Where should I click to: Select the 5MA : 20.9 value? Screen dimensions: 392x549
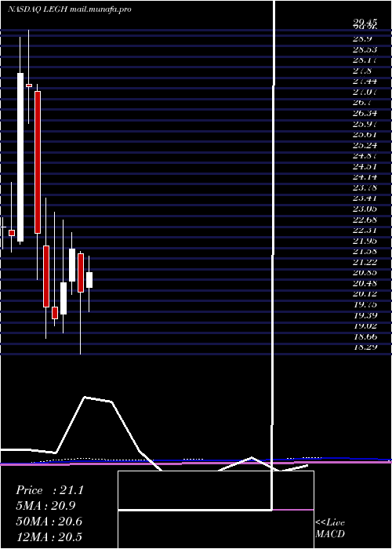[x=45, y=506]
